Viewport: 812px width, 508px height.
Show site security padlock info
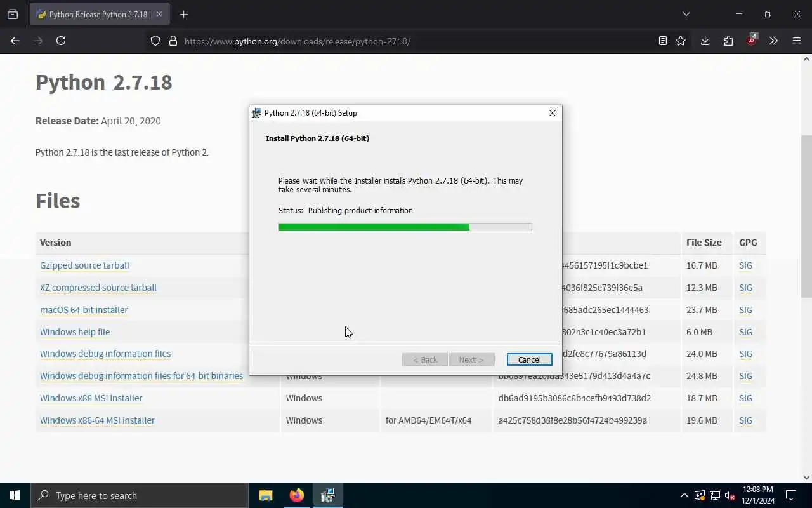tap(173, 41)
